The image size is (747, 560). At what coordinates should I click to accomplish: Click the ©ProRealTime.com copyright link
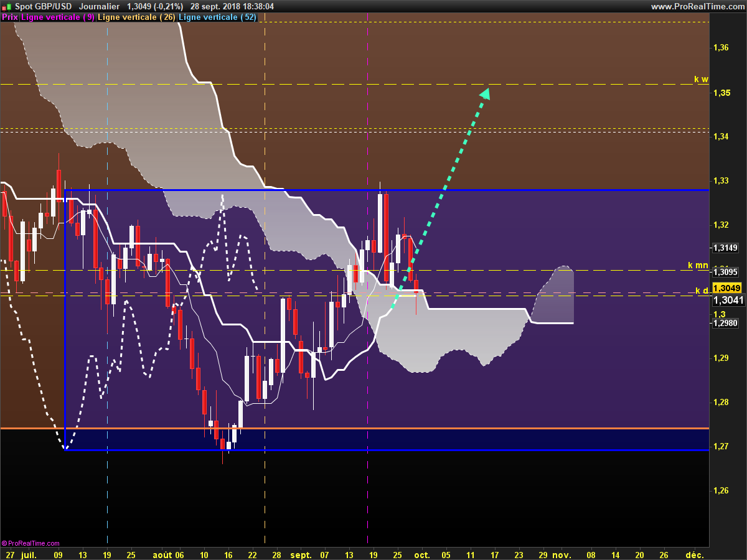[31, 543]
